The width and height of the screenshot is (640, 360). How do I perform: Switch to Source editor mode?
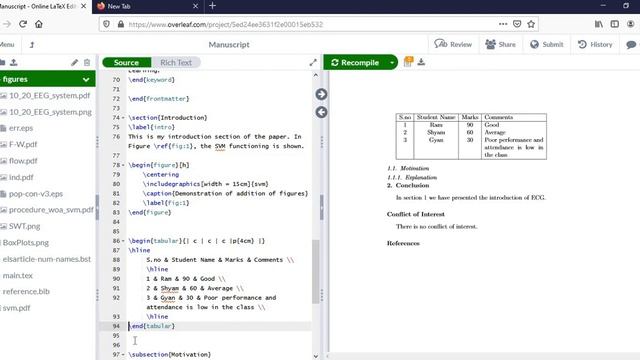tap(127, 62)
